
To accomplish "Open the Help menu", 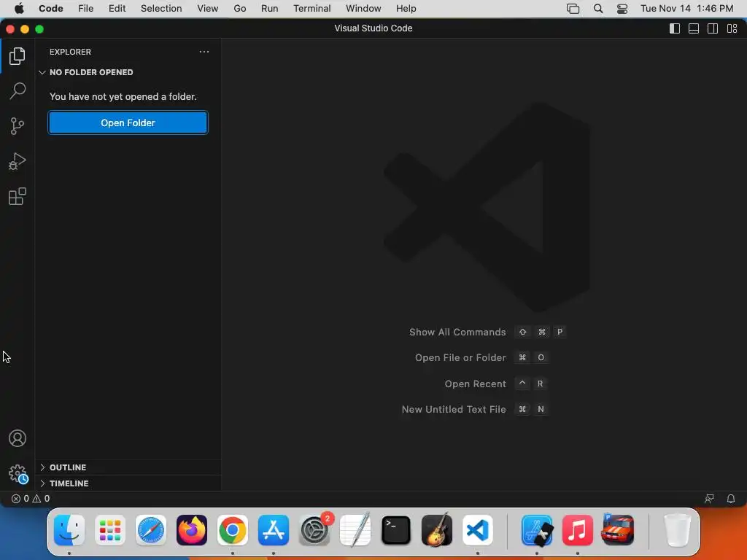I will [x=406, y=9].
